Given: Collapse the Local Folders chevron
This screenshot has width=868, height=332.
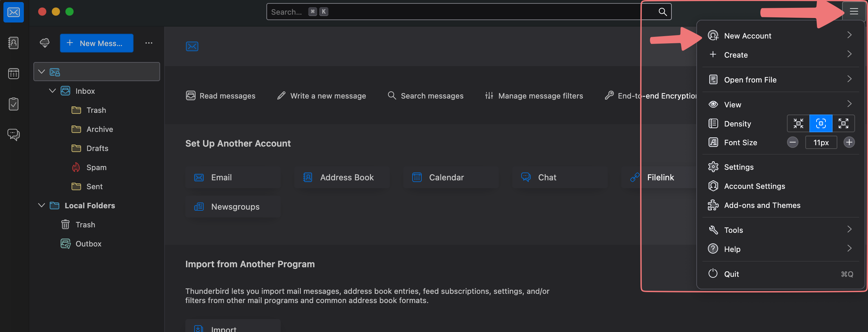Looking at the screenshot, I should (x=42, y=205).
